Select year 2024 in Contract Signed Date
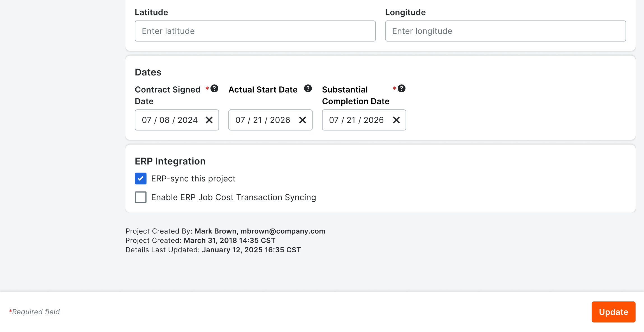The height and width of the screenshot is (332, 644). tap(187, 120)
